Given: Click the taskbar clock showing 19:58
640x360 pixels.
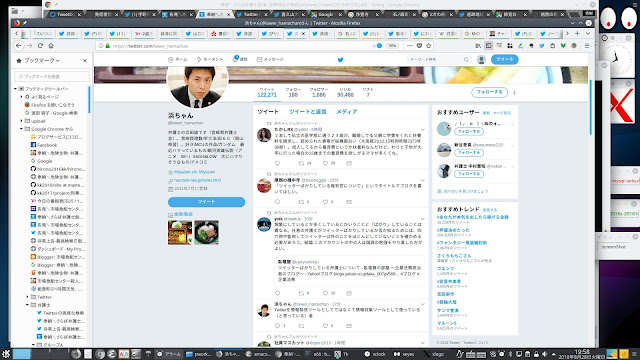Looking at the screenshot, I should point(582,354).
